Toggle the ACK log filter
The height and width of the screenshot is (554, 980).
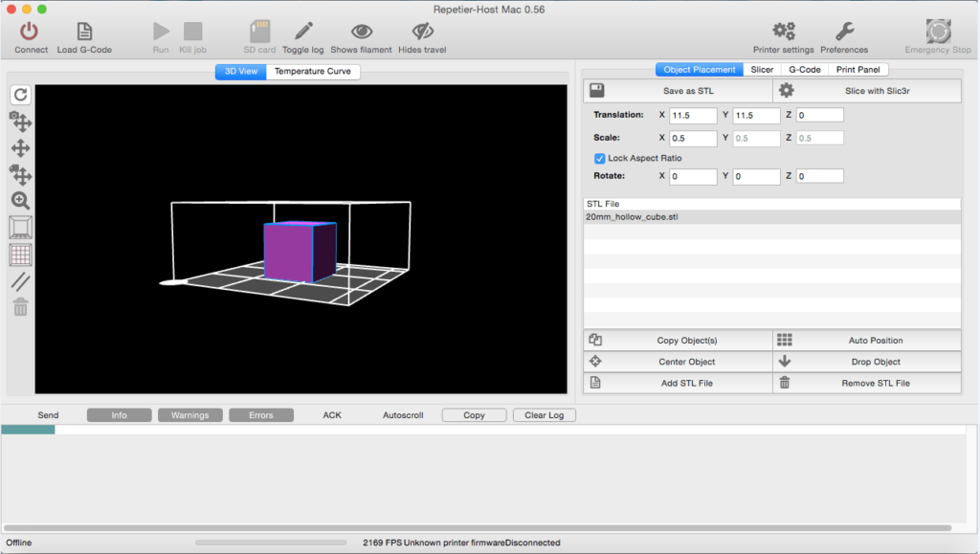click(332, 414)
